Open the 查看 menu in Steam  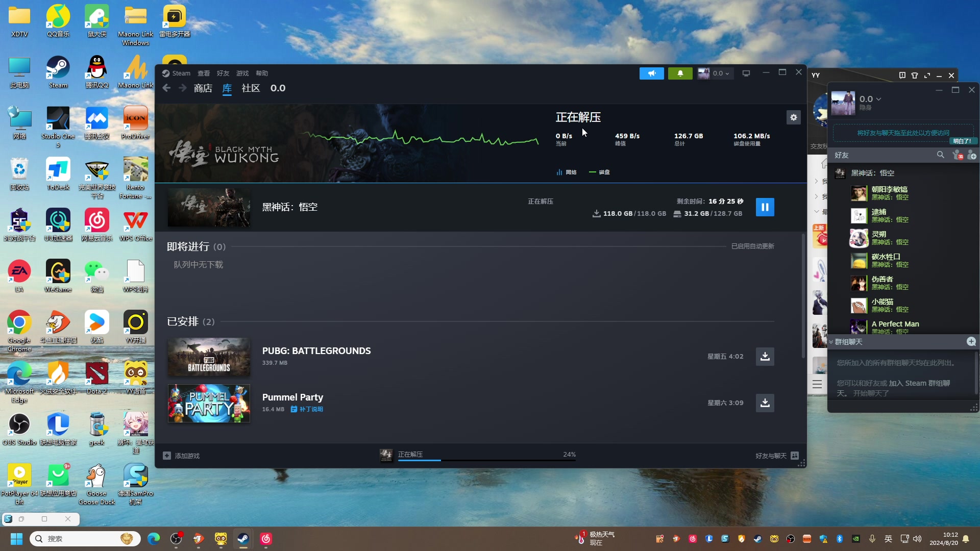(x=203, y=73)
